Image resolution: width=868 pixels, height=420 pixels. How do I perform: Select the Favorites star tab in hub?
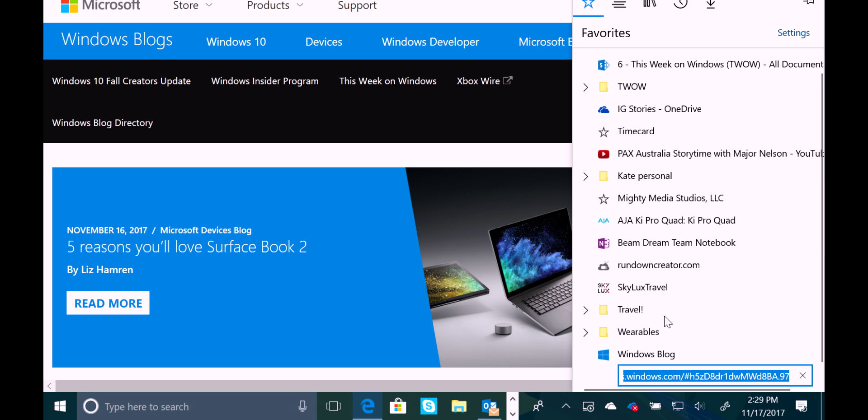tap(588, 5)
